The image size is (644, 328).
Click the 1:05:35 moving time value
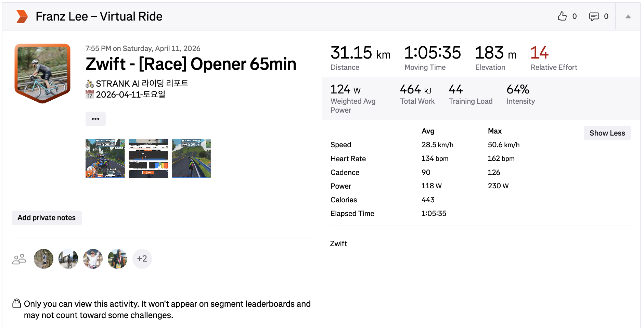pyautogui.click(x=433, y=53)
